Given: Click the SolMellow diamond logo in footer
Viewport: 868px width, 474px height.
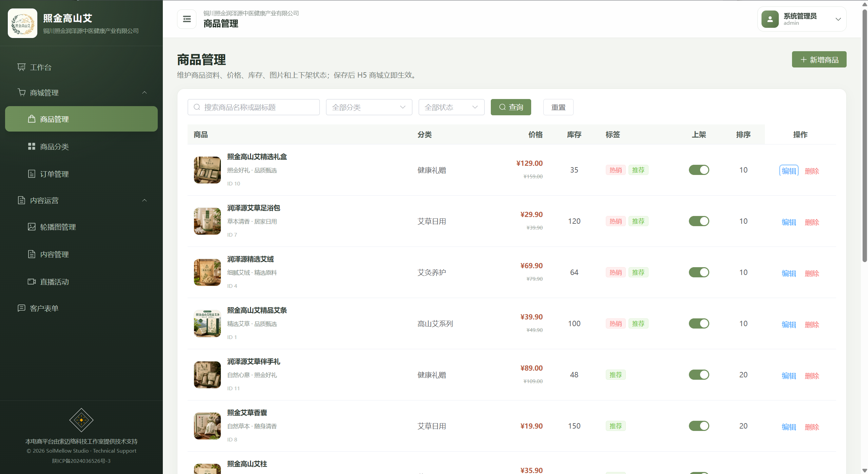Looking at the screenshot, I should 81,420.
